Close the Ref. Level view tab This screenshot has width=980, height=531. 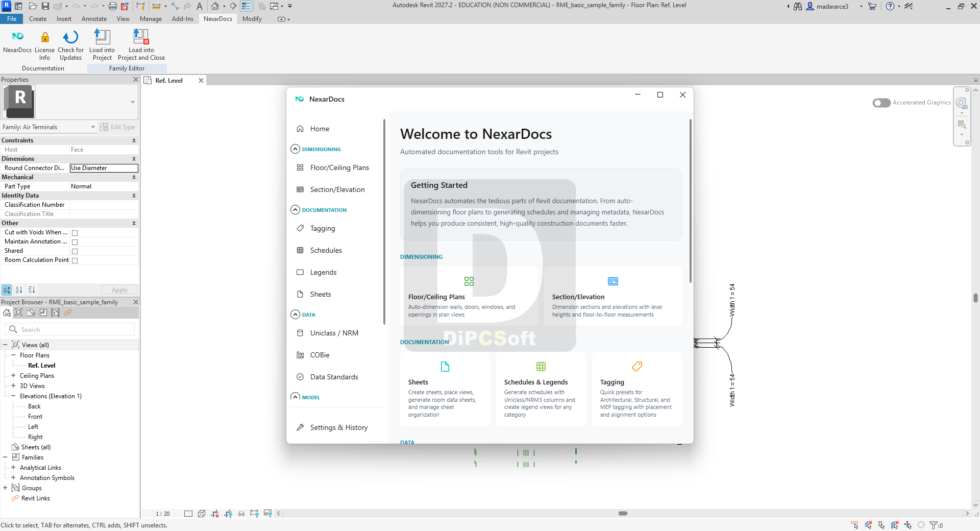pos(201,80)
